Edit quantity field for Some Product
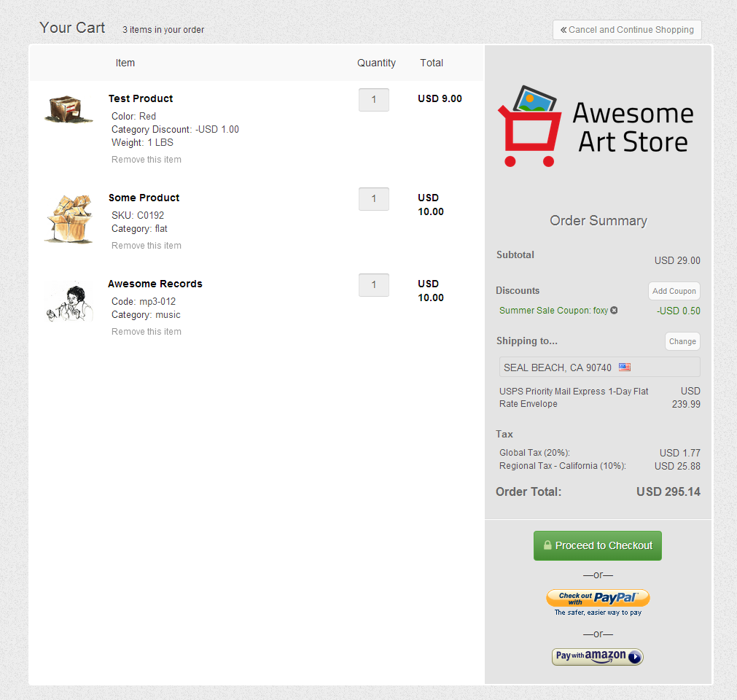This screenshot has width=737, height=700. (374, 199)
